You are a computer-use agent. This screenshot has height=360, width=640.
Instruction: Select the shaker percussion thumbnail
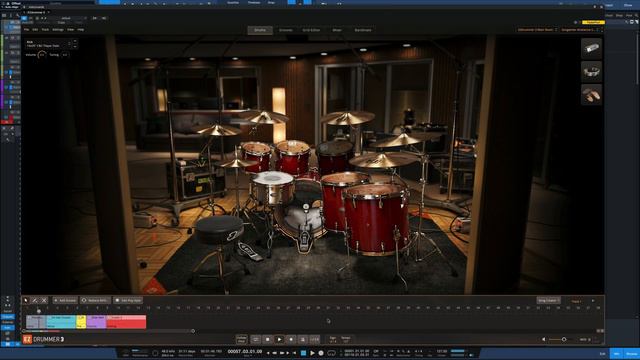[x=591, y=49]
